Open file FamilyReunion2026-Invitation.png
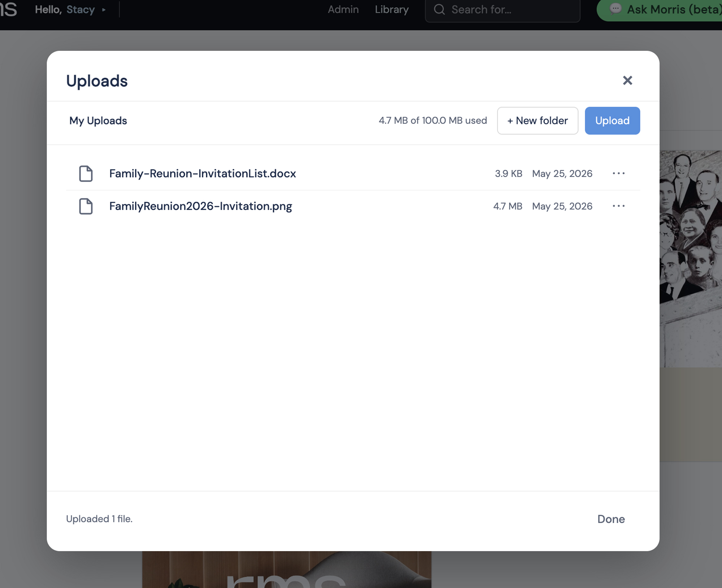This screenshot has width=722, height=588. [201, 206]
